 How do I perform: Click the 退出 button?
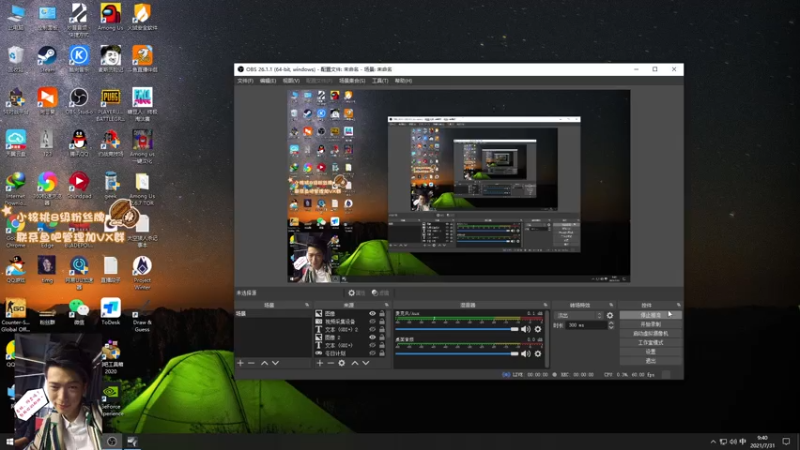click(x=651, y=361)
